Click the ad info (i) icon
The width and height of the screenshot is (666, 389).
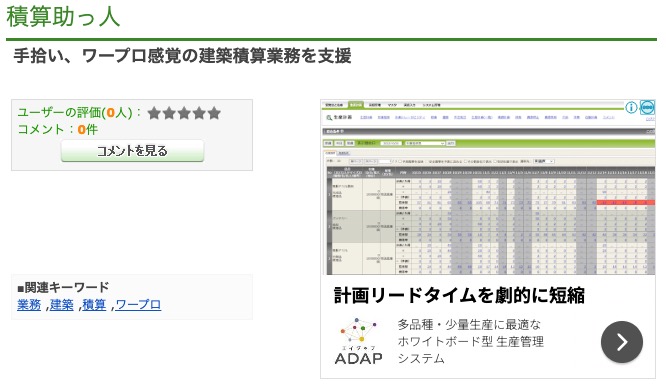(631, 107)
